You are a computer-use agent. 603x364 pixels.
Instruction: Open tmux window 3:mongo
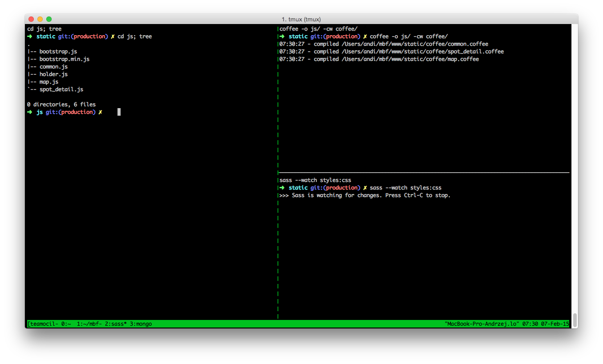coord(141,324)
